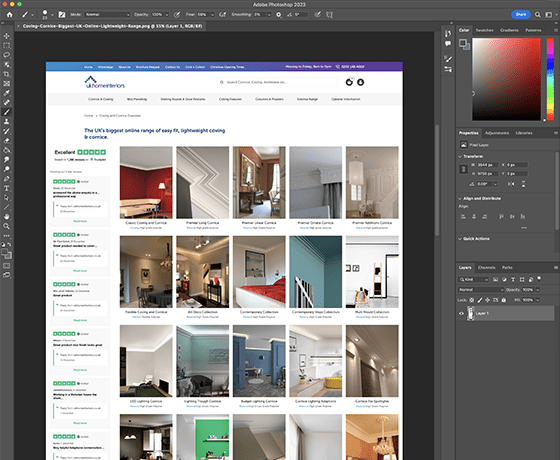Toggle adjustment layer filter in Layers
This screenshot has width=560, height=460.
[x=504, y=279]
